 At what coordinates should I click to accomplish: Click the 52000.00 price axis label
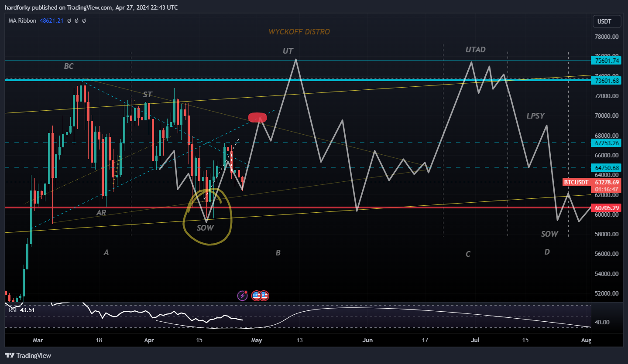[x=607, y=293]
